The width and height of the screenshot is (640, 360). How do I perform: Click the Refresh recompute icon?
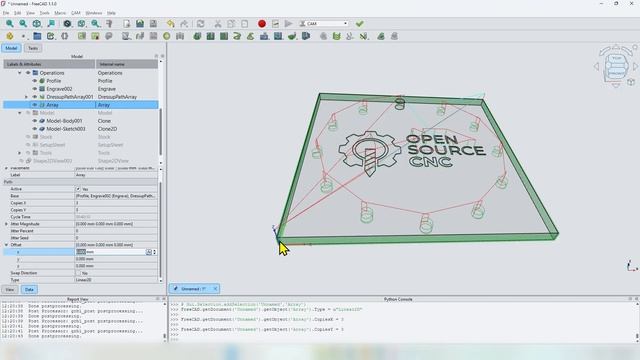(200, 24)
